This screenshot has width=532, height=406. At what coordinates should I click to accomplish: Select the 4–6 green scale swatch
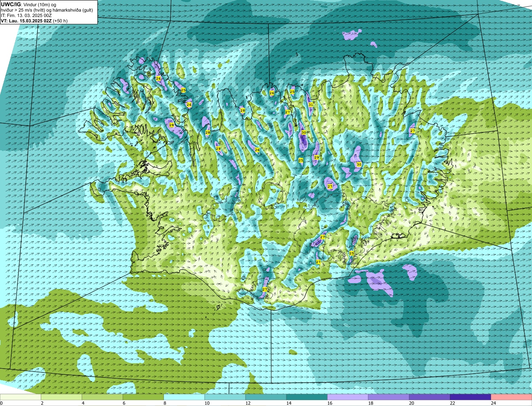(x=103, y=397)
